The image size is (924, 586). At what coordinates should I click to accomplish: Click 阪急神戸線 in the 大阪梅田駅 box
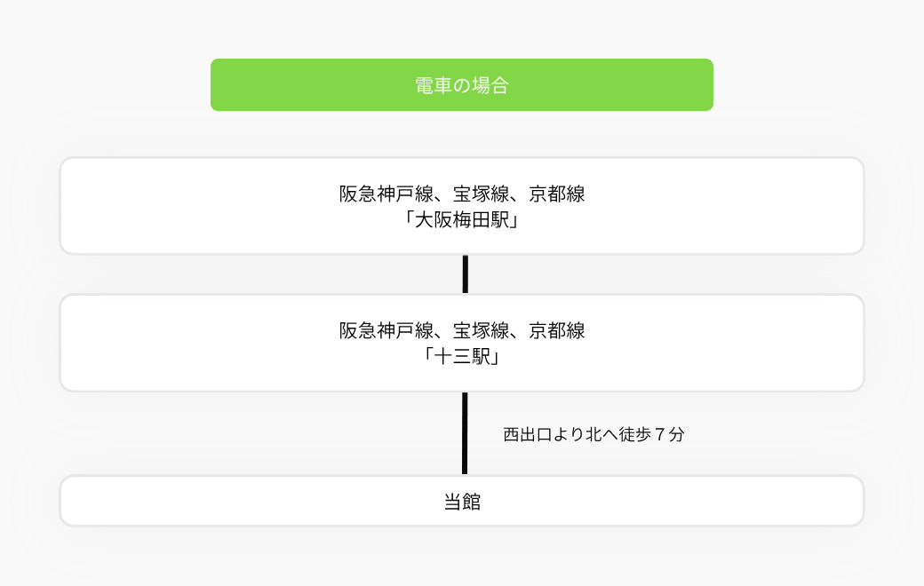(x=386, y=194)
